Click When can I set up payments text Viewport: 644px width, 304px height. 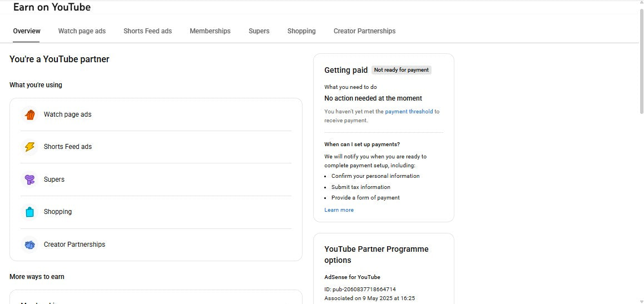[362, 144]
